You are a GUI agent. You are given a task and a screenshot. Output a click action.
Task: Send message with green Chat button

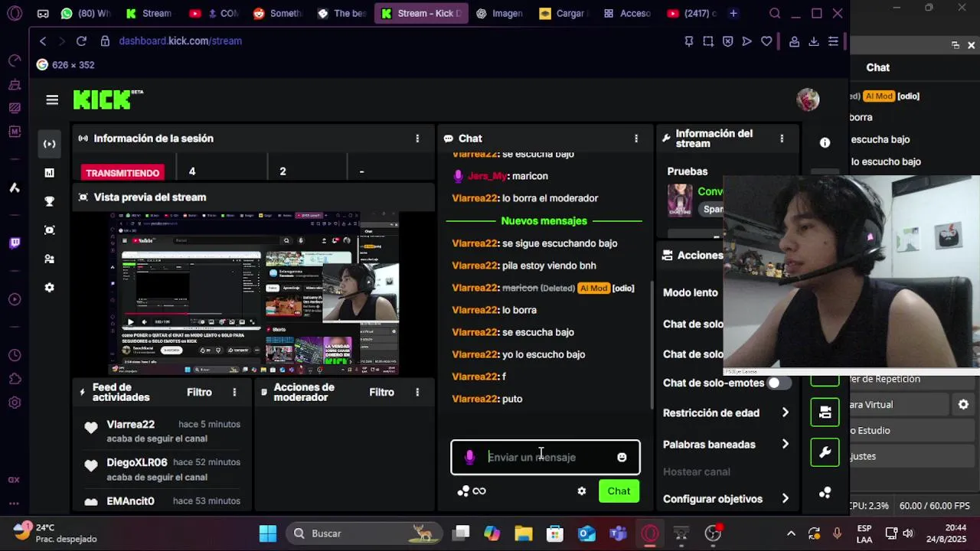pos(619,491)
